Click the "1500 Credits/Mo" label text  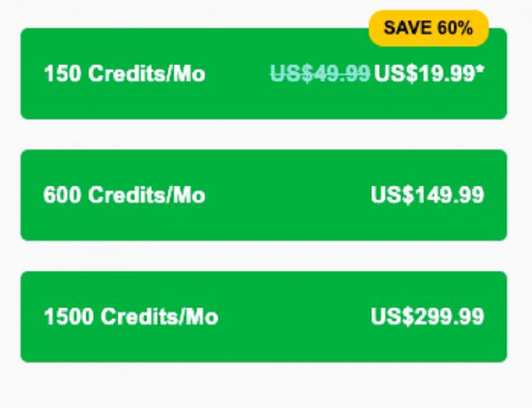pyautogui.click(x=130, y=317)
